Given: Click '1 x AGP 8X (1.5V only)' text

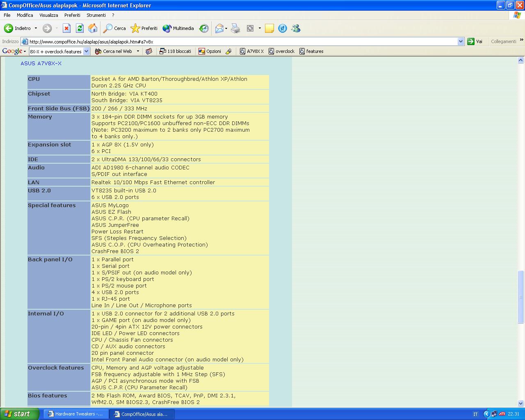Looking at the screenshot, I should [123, 145].
